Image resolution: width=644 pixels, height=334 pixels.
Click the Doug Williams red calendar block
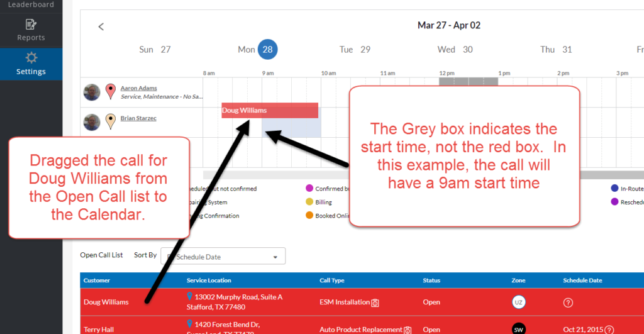tap(269, 110)
